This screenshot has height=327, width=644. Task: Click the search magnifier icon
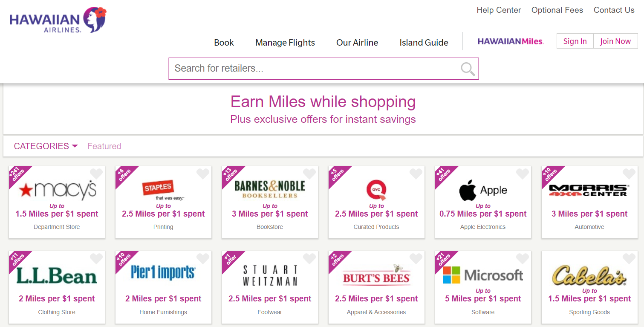468,69
